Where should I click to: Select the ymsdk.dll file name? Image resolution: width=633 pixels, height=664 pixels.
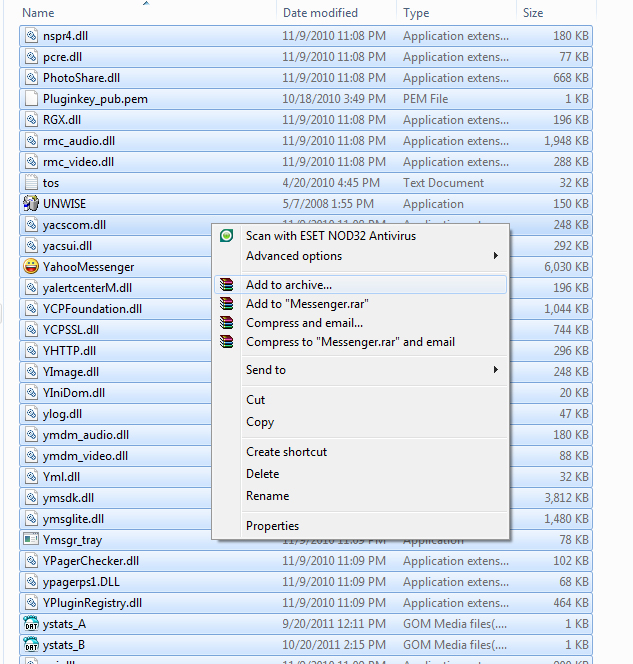68,498
